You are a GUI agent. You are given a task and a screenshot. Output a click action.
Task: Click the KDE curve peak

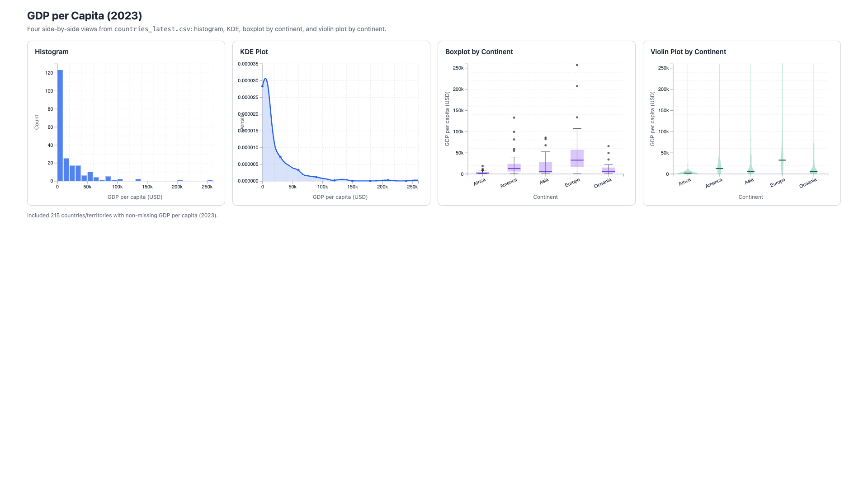click(265, 79)
